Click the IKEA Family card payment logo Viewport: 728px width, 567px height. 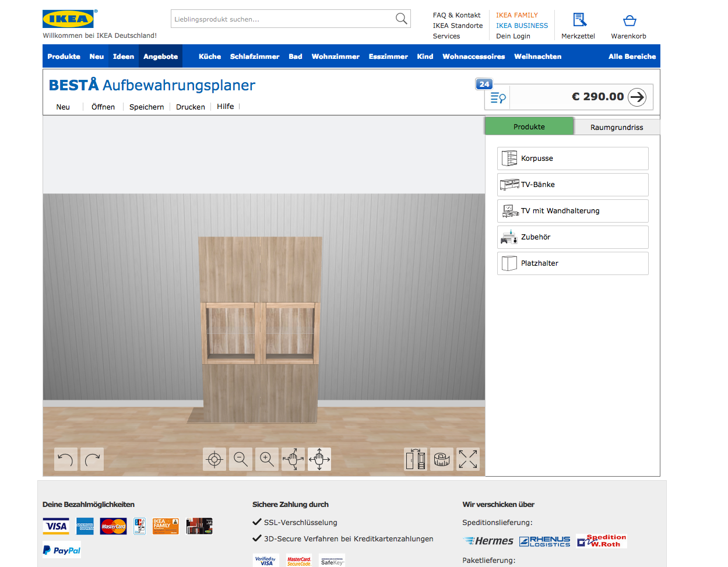(166, 526)
